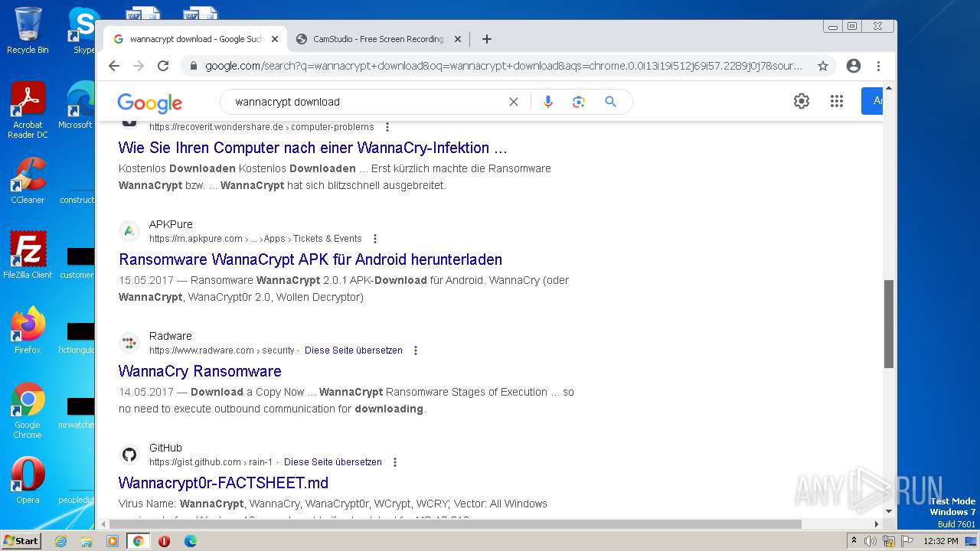
Task: Click the taskbar clock showing 12:32 PM
Action: coord(941,541)
